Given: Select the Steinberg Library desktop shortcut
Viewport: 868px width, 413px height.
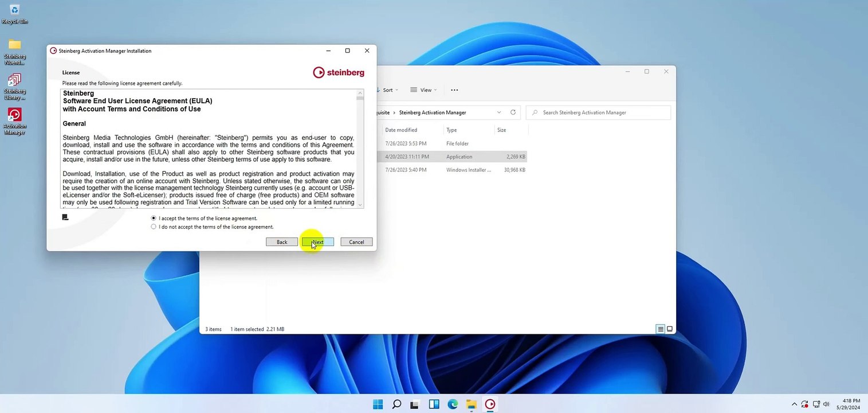Looking at the screenshot, I should point(15,87).
